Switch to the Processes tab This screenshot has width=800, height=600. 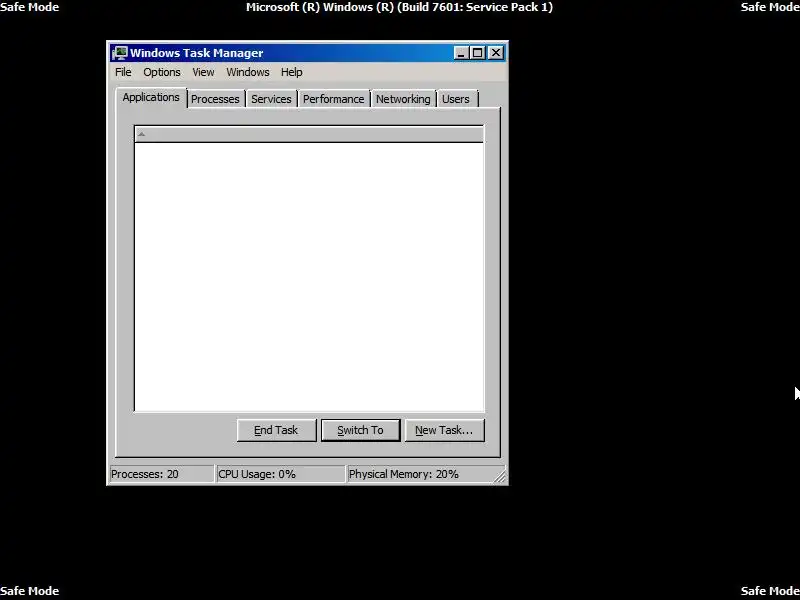[x=215, y=99]
